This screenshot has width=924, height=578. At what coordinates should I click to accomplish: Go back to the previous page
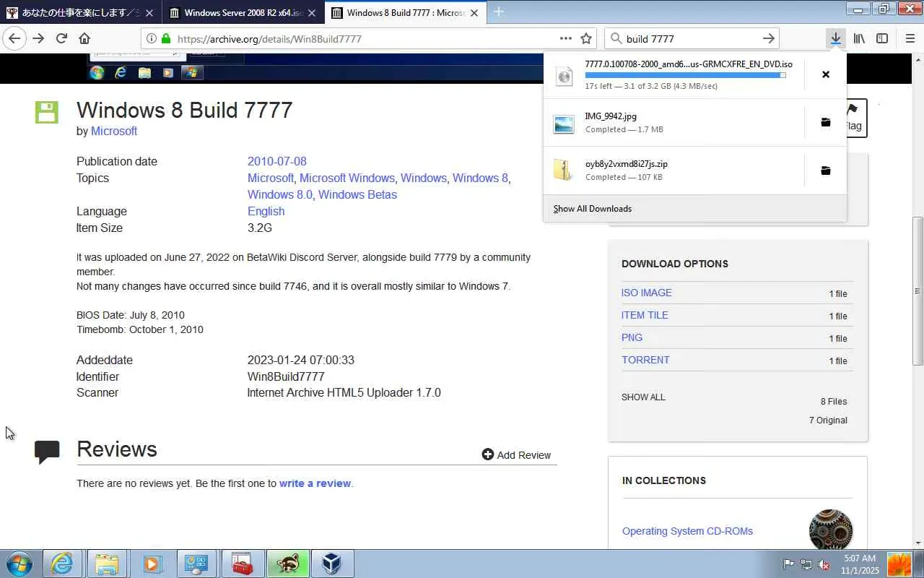tap(14, 38)
